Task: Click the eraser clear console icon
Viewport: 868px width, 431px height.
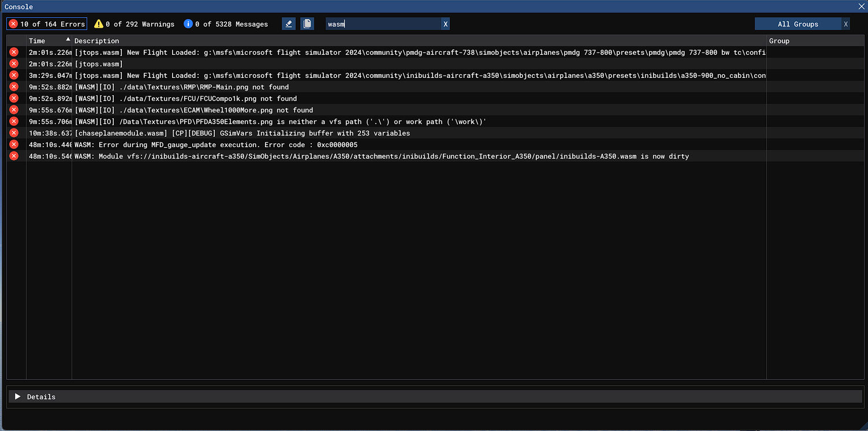Action: pyautogui.click(x=289, y=24)
